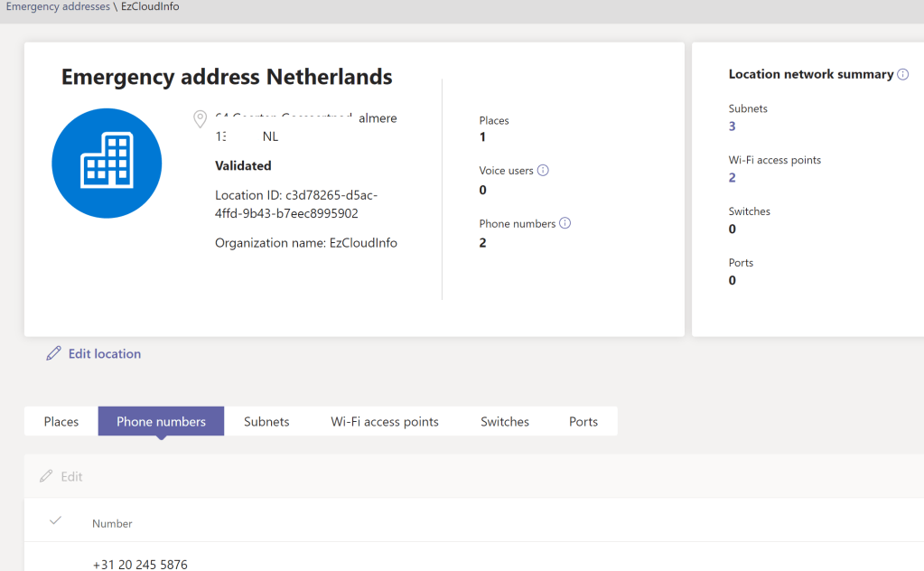Viewport: 924px width, 571px height.
Task: Toggle select-all checkmark in Number header
Action: [x=55, y=521]
